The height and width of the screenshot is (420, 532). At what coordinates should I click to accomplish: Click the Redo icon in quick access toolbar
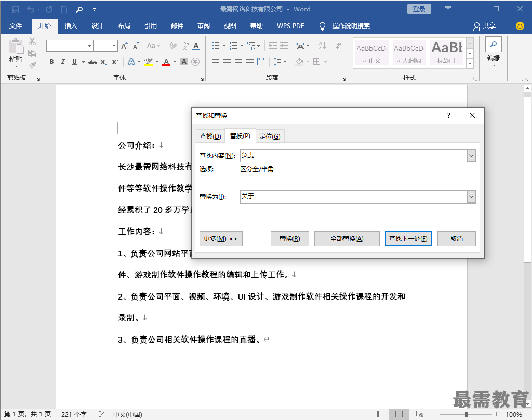click(49, 9)
